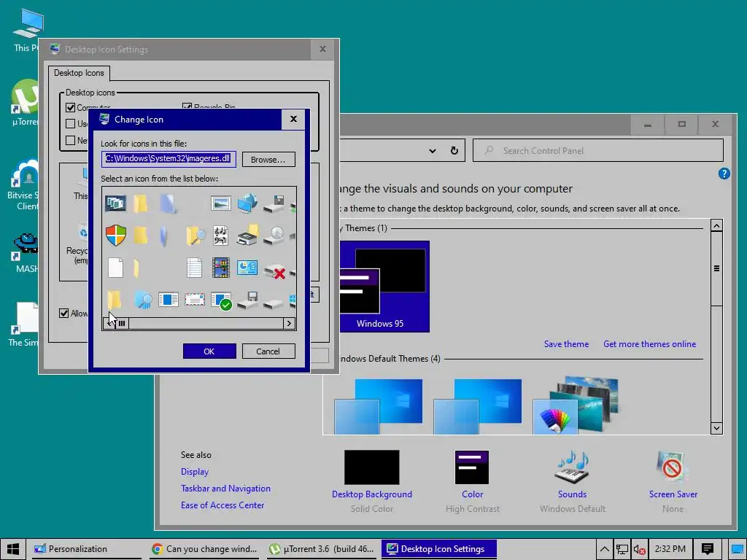Pick the mail envelope icon
The height and width of the screenshot is (560, 747).
coord(194,300)
